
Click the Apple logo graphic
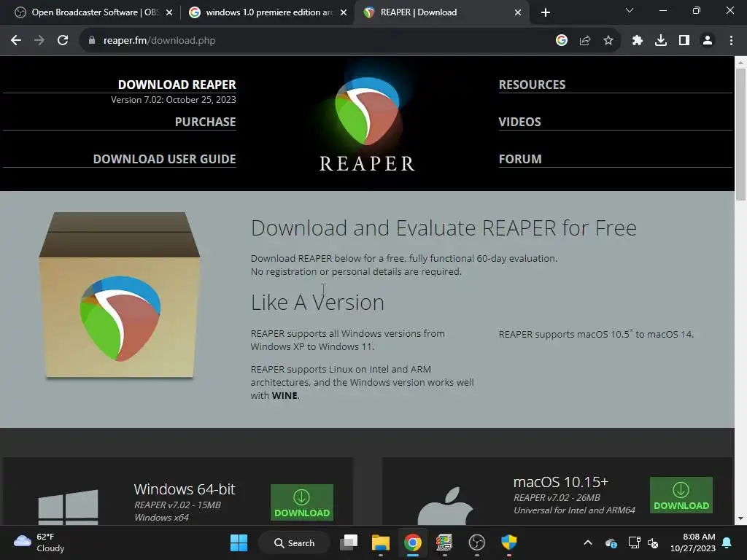click(446, 506)
